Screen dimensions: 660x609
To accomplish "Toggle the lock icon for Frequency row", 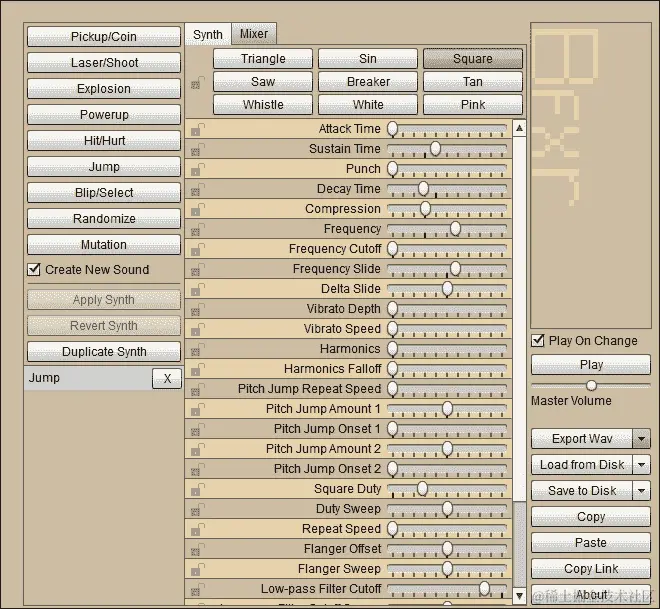I will pyautogui.click(x=197, y=229).
